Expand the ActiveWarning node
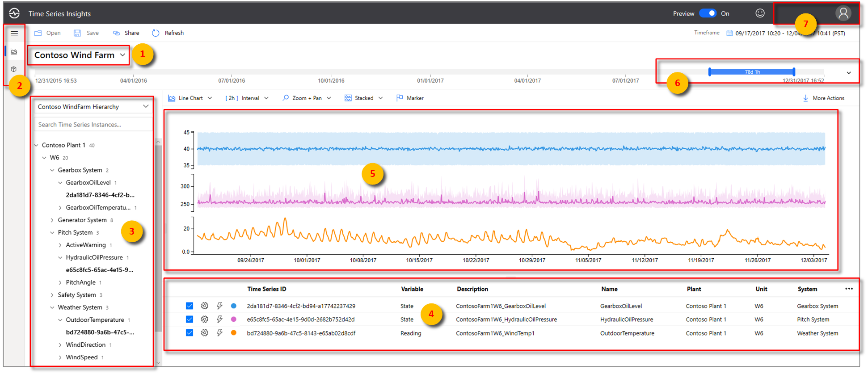The image size is (868, 374). tap(60, 245)
